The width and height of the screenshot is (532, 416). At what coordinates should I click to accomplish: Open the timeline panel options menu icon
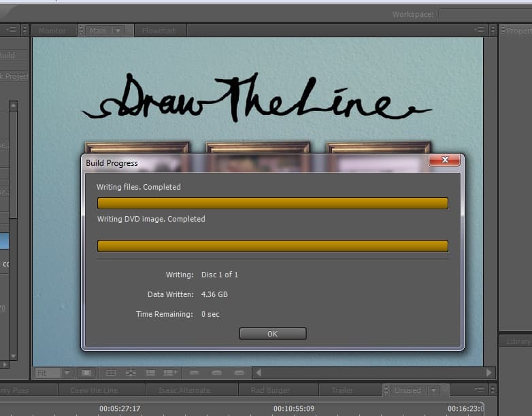[x=480, y=390]
